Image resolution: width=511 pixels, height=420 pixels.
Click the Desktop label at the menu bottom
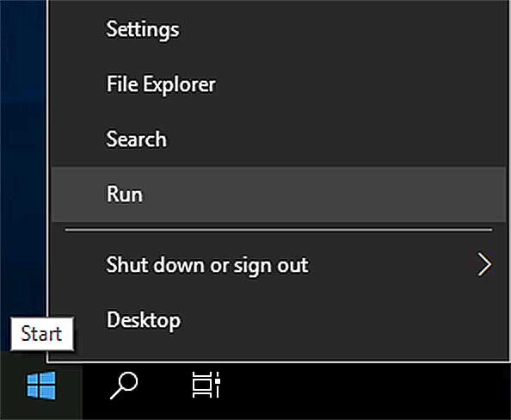144,320
